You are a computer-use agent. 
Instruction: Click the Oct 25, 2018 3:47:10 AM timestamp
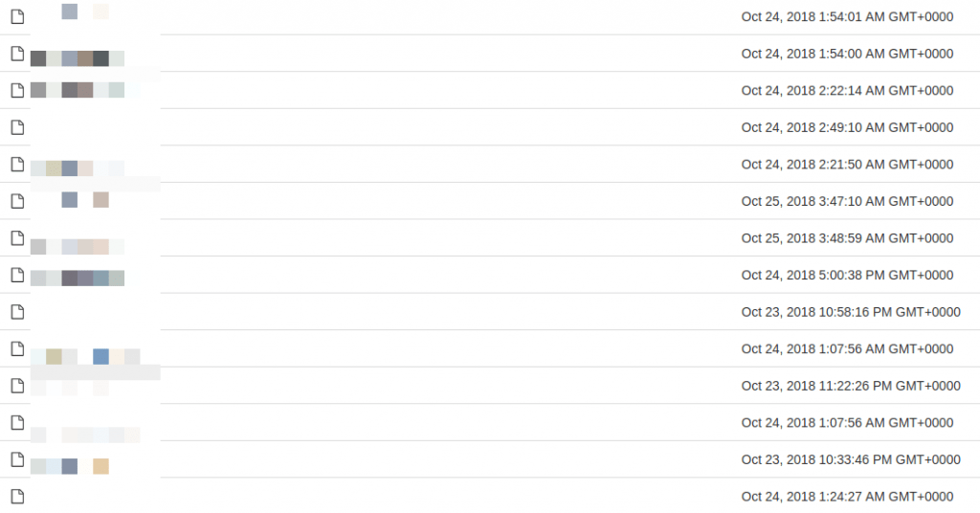coord(847,201)
